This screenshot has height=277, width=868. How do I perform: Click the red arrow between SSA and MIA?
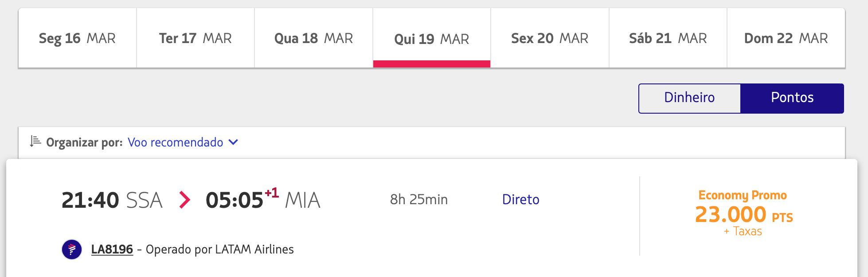184,200
